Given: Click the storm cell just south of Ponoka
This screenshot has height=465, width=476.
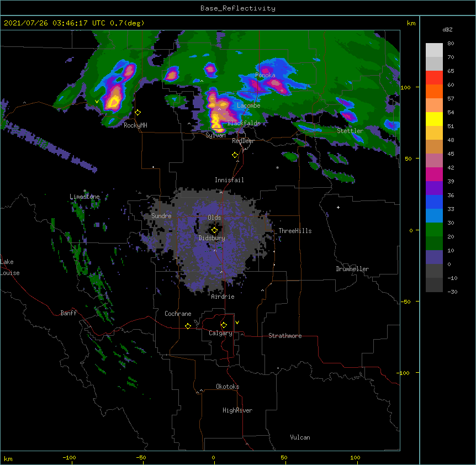Looking at the screenshot, I should 278,85.
